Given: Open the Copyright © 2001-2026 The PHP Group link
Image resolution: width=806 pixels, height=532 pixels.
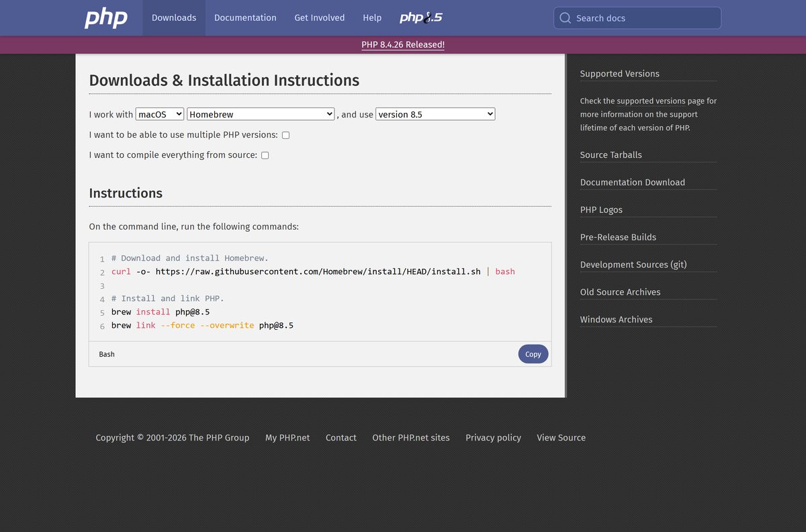Looking at the screenshot, I should click(x=173, y=438).
